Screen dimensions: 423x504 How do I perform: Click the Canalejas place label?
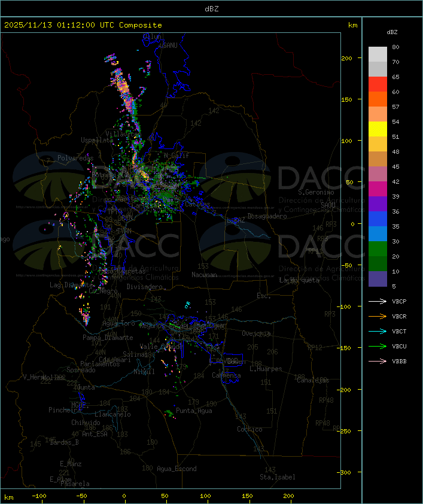tap(313, 380)
